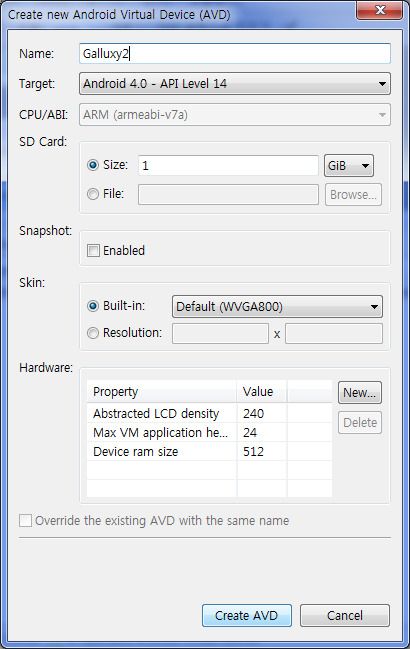Viewport: 410px width, 649px height.
Task: Click the Resolution width field
Action: pyautogui.click(x=221, y=334)
